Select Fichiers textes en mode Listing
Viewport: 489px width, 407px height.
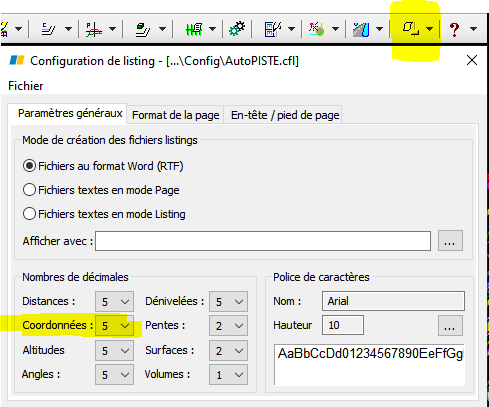tap(104, 214)
